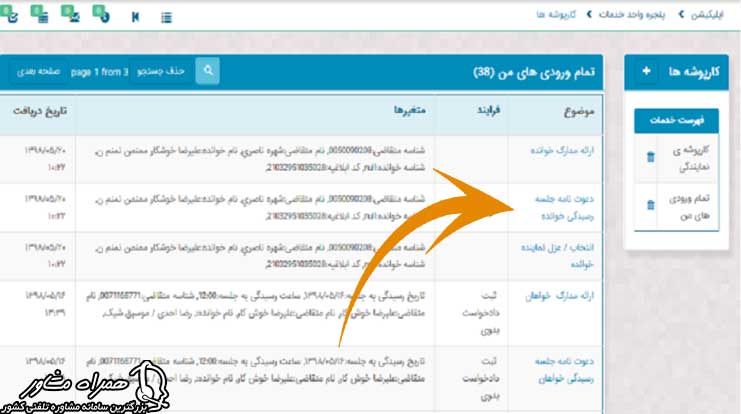741x414 pixels.
Task: Click the موضوع column header
Action: click(x=579, y=112)
